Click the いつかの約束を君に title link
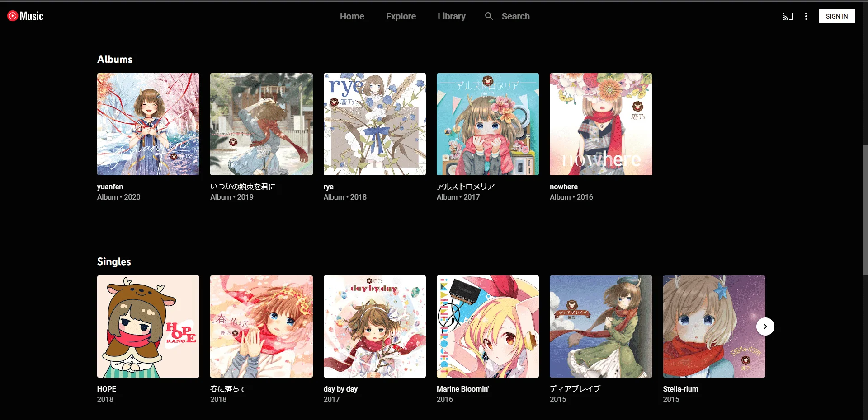 point(243,187)
